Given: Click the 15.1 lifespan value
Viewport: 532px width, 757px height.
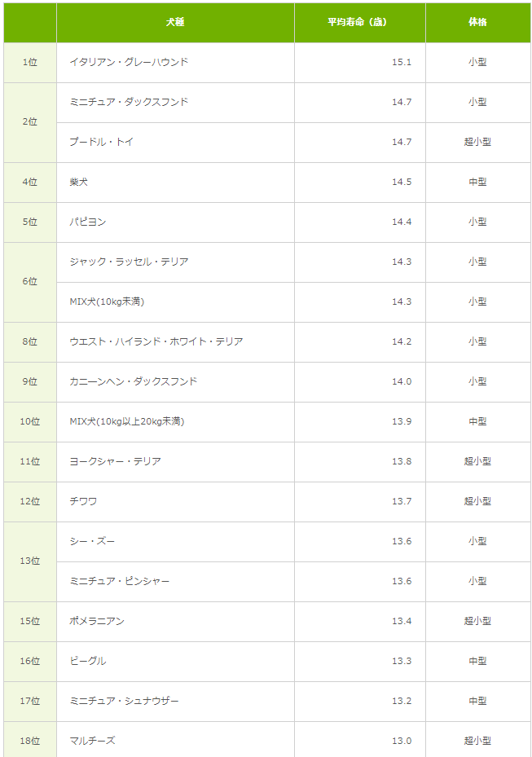Looking at the screenshot, I should pos(401,62).
